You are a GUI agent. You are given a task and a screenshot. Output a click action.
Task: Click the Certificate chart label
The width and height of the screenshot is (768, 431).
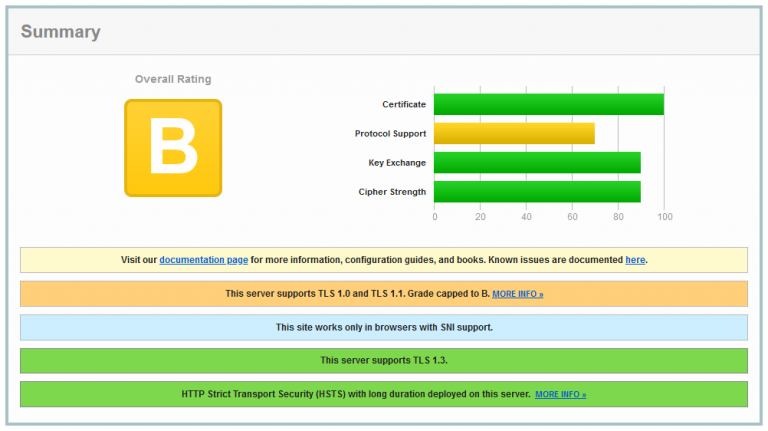(x=404, y=104)
